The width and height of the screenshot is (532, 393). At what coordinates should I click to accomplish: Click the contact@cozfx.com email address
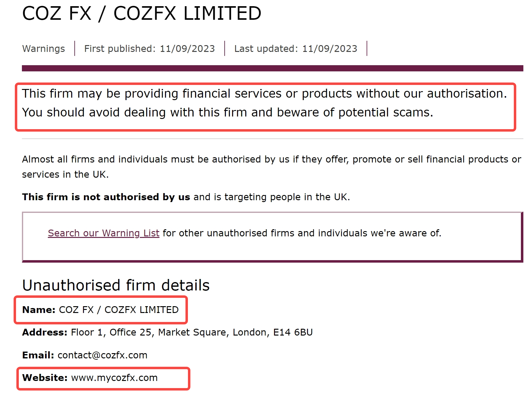pyautogui.click(x=102, y=355)
